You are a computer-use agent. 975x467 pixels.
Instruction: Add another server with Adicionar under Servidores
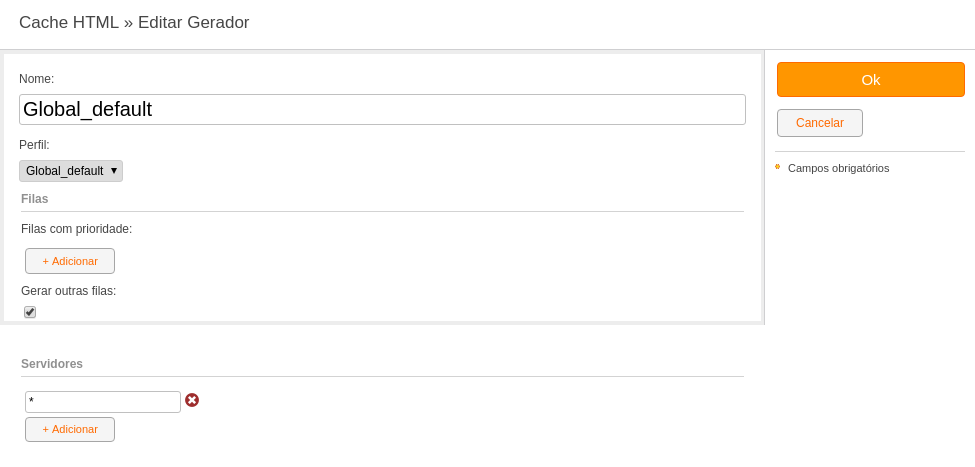70,430
